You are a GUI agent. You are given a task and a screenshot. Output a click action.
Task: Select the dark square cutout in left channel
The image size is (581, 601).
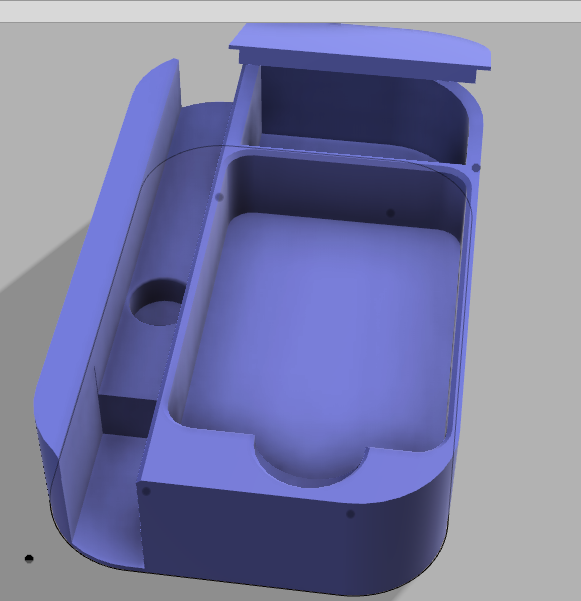(x=126, y=416)
